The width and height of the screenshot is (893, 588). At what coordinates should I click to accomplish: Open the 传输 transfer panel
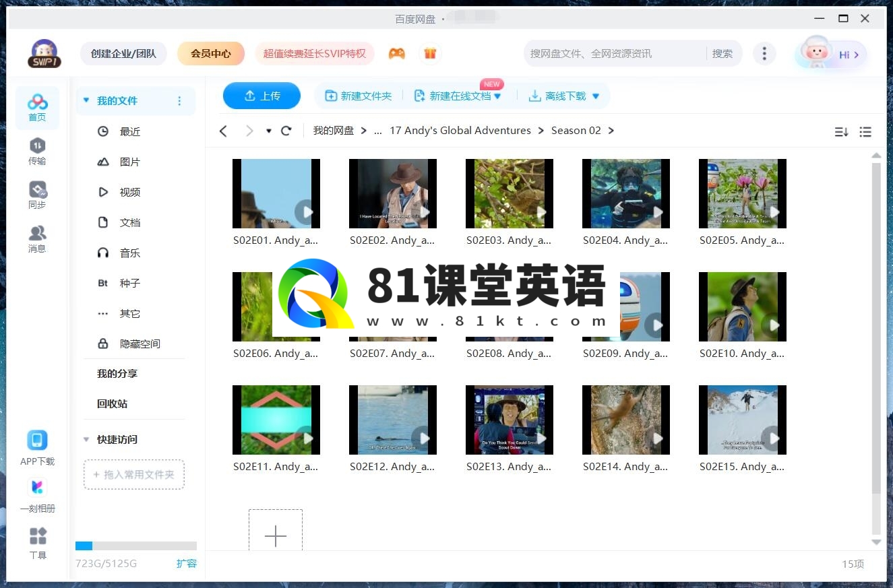click(37, 152)
